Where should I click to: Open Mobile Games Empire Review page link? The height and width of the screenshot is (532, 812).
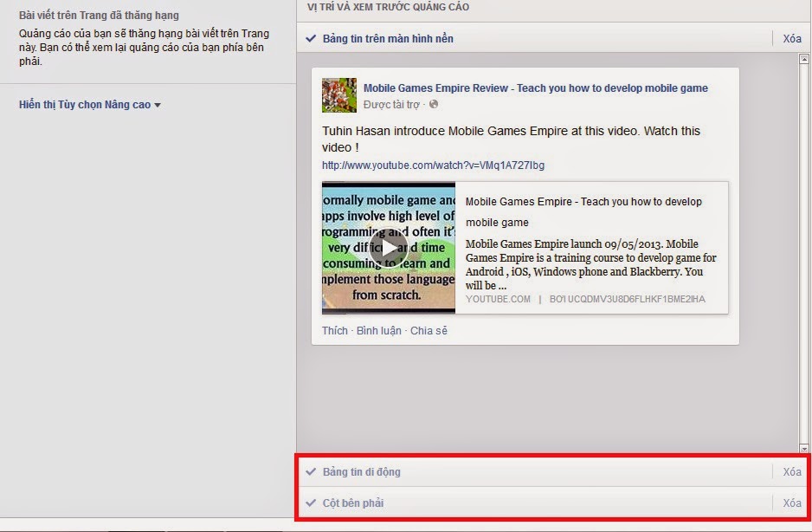(x=536, y=88)
